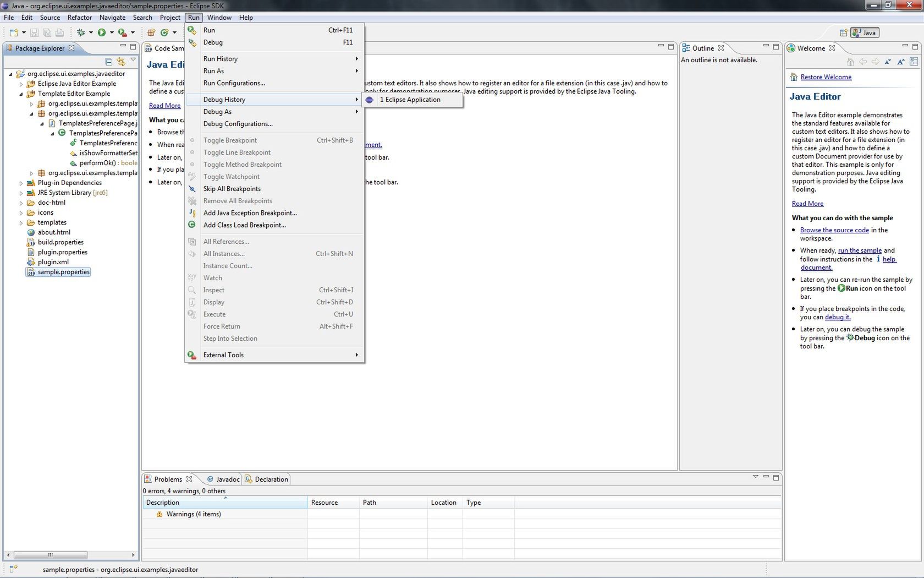924x578 pixels.
Task: Close the Package Explorer view tab
Action: coord(71,48)
